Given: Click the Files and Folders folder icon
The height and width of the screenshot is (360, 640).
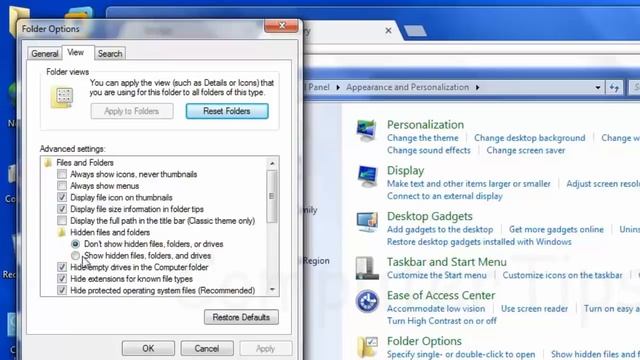Looking at the screenshot, I should (x=48, y=163).
